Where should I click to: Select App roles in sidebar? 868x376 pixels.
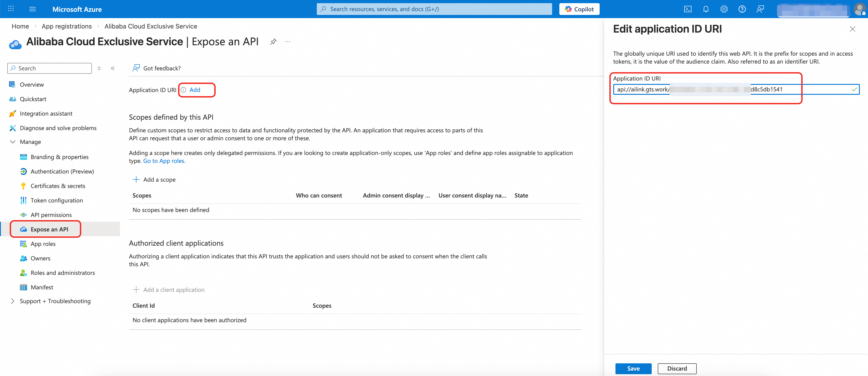click(43, 244)
